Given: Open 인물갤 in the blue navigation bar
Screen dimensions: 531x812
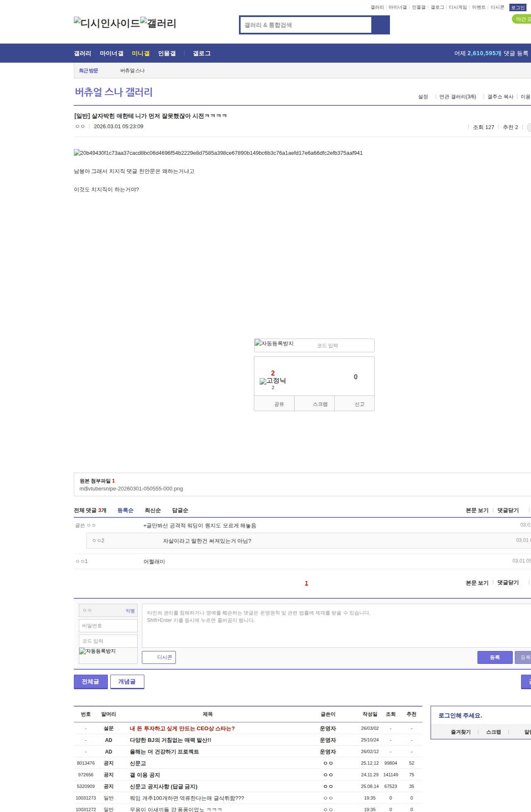Looking at the screenshot, I should 167,54.
